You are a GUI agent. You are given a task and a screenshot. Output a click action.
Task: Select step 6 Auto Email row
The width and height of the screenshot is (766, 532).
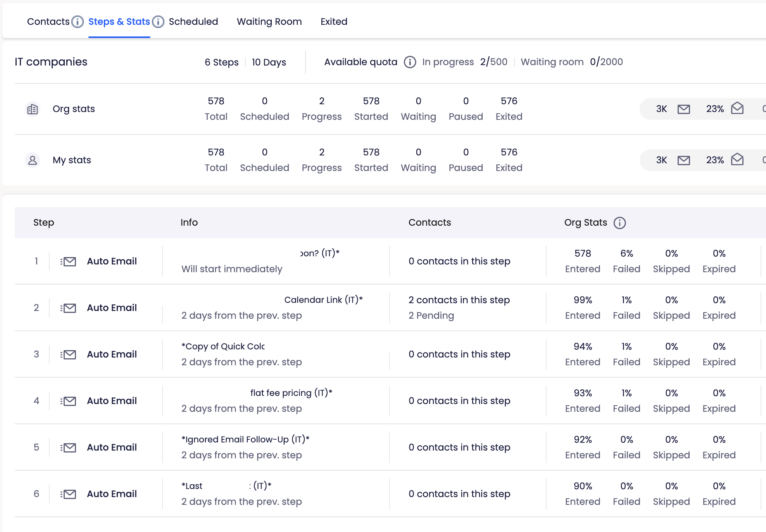[x=112, y=494]
